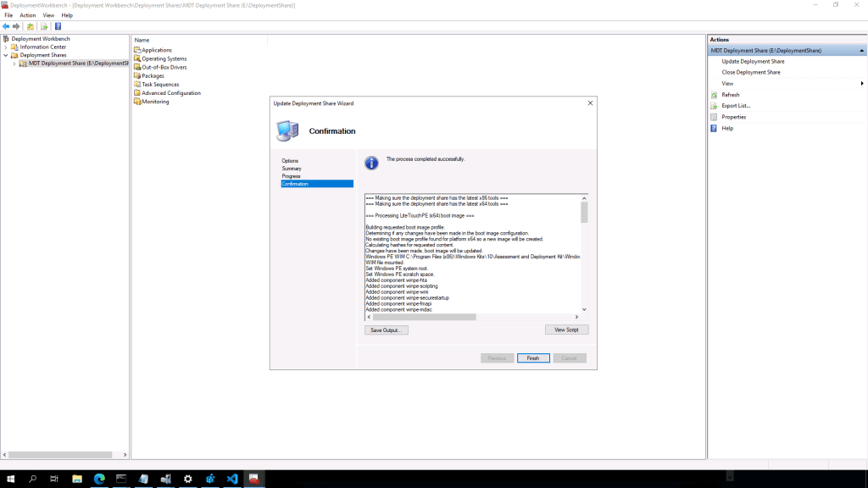Expand the MDT Deployment Share node
The width and height of the screenshot is (868, 488).
[x=14, y=64]
